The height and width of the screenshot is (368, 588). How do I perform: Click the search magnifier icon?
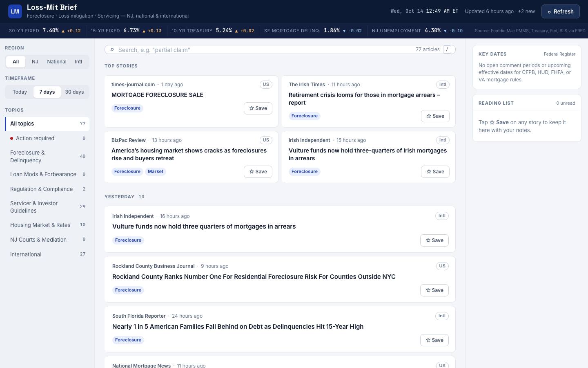coord(112,49)
